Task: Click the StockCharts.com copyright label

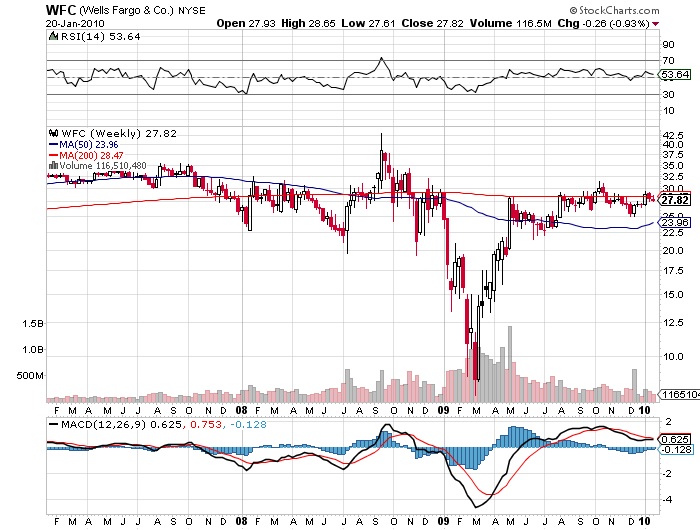Action: pos(614,10)
